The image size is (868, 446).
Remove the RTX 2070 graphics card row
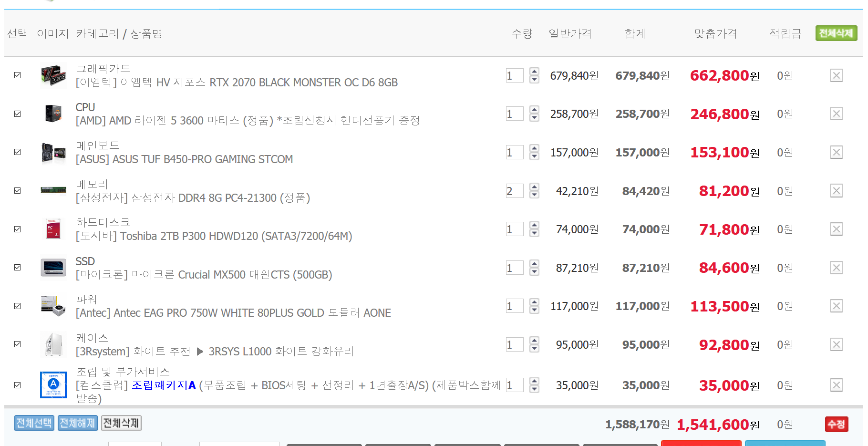coord(836,75)
